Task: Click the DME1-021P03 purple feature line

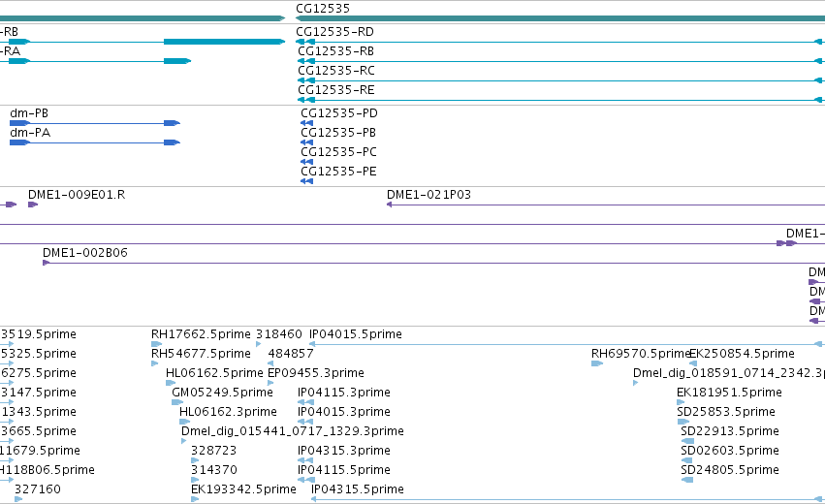Action: click(606, 205)
